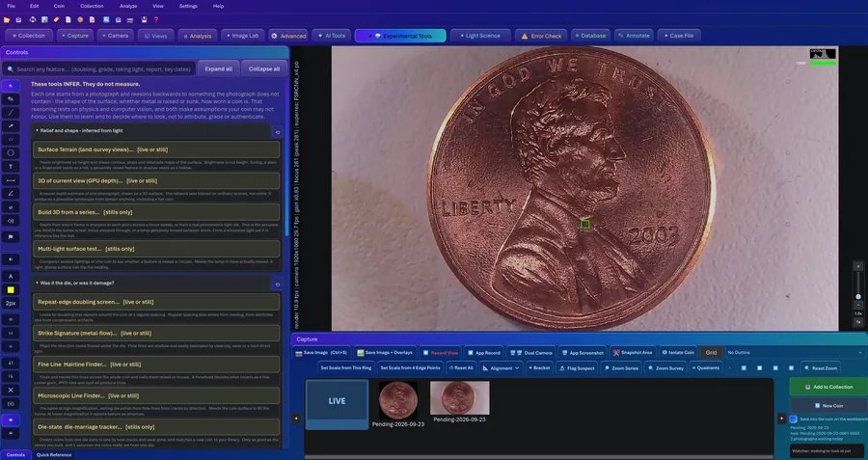Open Strike Signature (metal-flow) tool

pos(156,334)
